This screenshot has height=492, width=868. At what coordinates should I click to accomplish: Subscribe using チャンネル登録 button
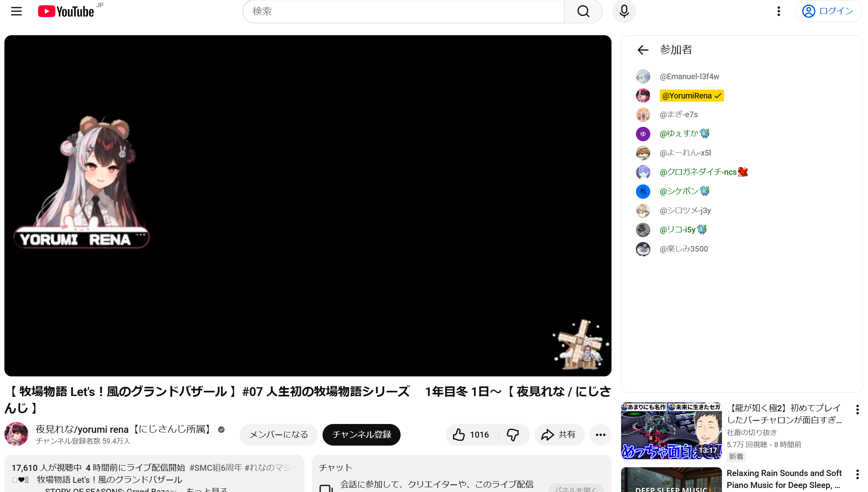(x=361, y=435)
